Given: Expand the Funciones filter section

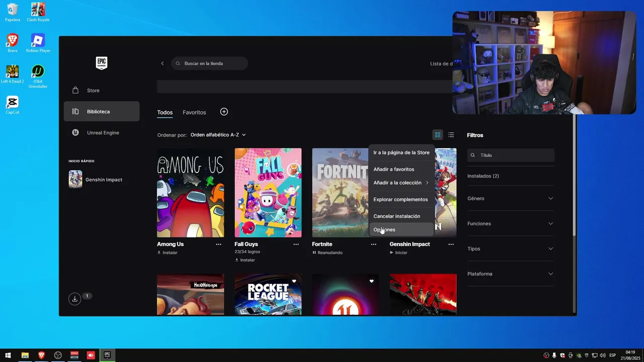Looking at the screenshot, I should pos(511,224).
